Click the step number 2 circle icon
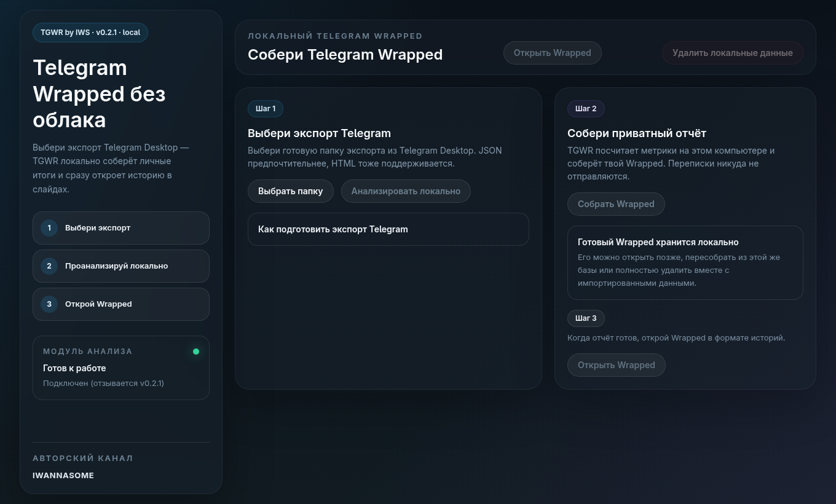 (x=49, y=266)
